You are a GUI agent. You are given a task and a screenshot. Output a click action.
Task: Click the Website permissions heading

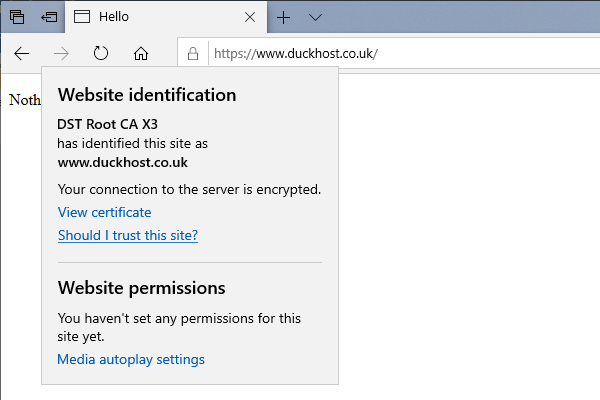click(142, 288)
